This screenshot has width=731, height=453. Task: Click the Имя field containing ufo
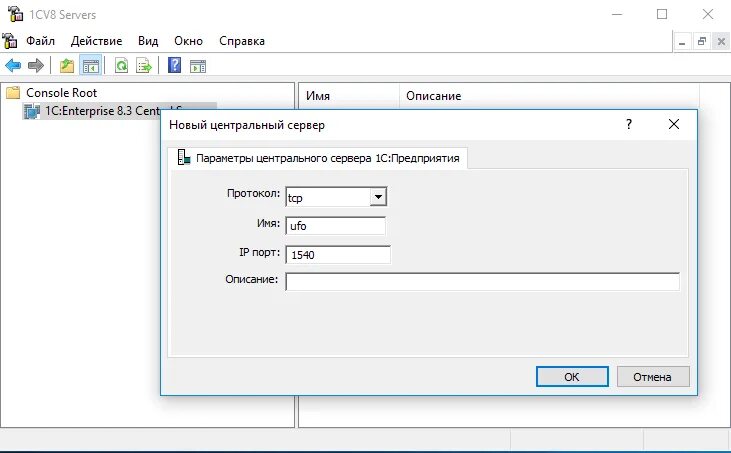[x=336, y=226]
